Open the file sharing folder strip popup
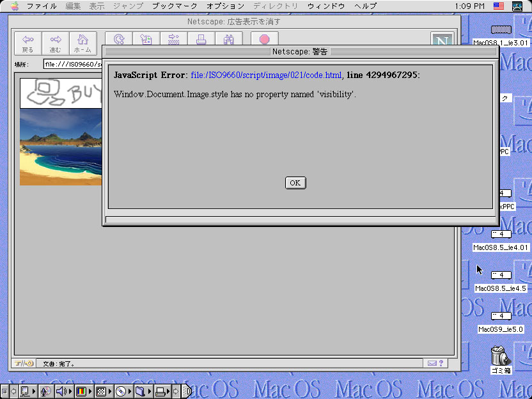This screenshot has width=532, height=399. pos(143,391)
